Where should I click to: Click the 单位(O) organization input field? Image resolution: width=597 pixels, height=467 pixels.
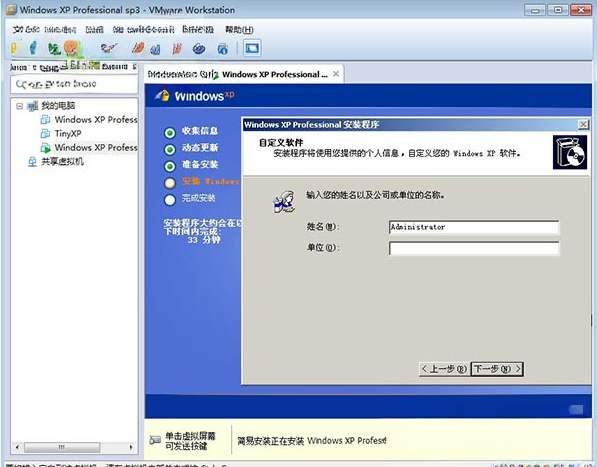pos(474,248)
